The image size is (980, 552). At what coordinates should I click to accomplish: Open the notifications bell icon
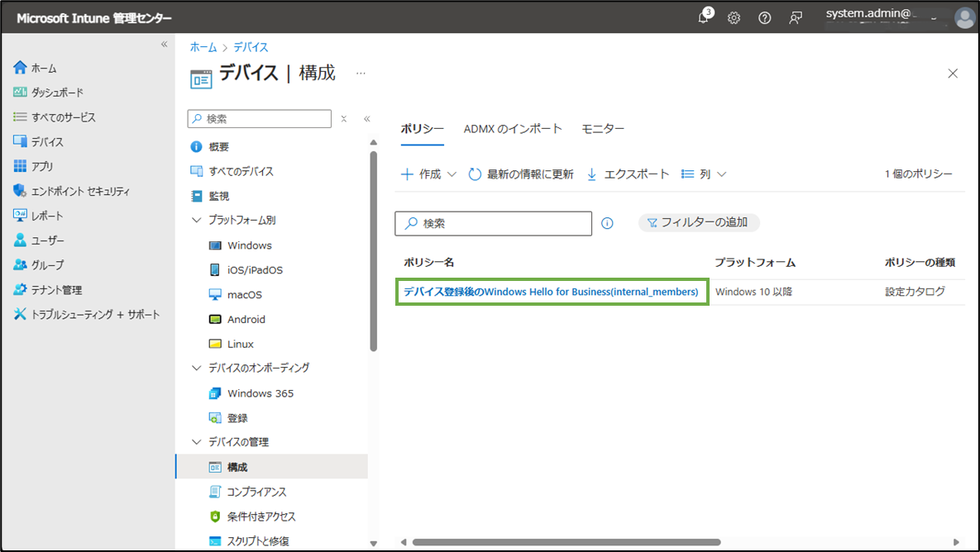click(x=704, y=17)
